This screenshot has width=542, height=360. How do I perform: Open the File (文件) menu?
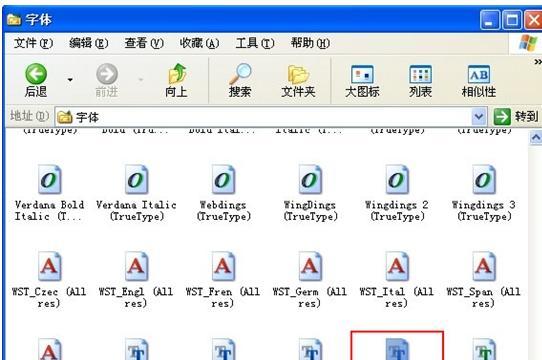coord(33,43)
